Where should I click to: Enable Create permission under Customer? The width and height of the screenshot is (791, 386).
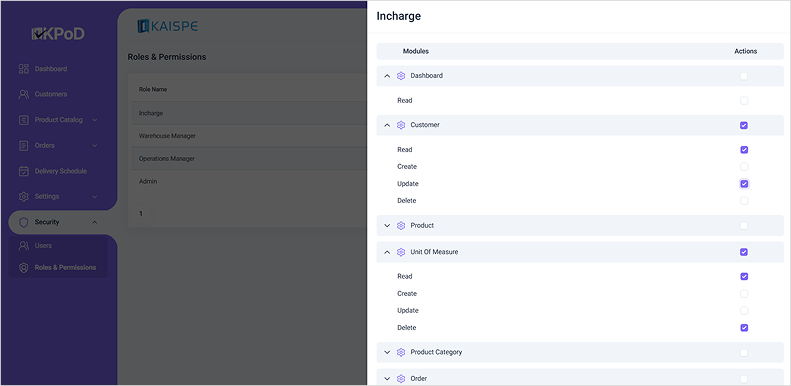pos(744,167)
